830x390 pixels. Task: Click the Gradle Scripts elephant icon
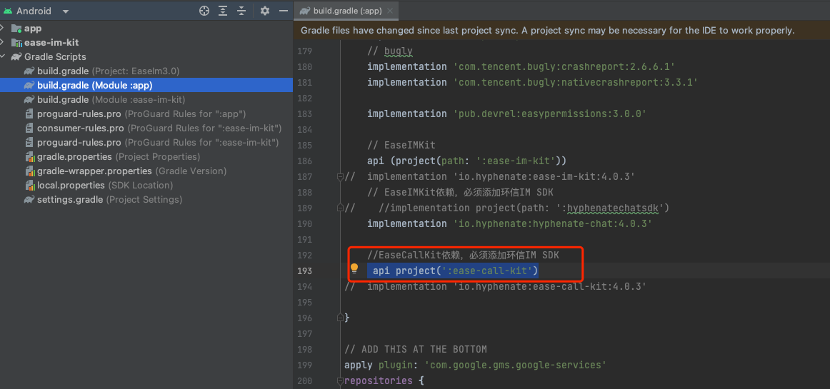point(16,57)
